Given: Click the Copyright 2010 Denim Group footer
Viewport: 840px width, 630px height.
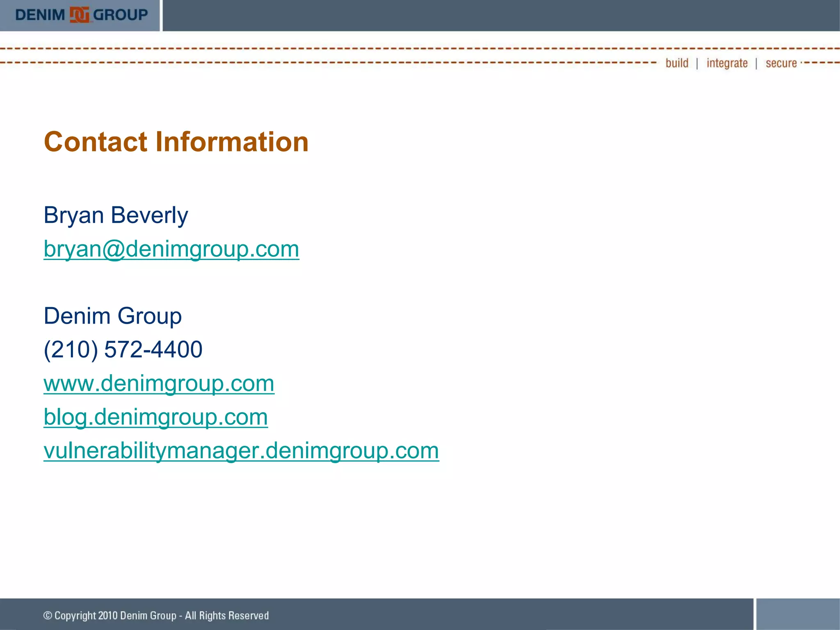Looking at the screenshot, I should click(156, 616).
